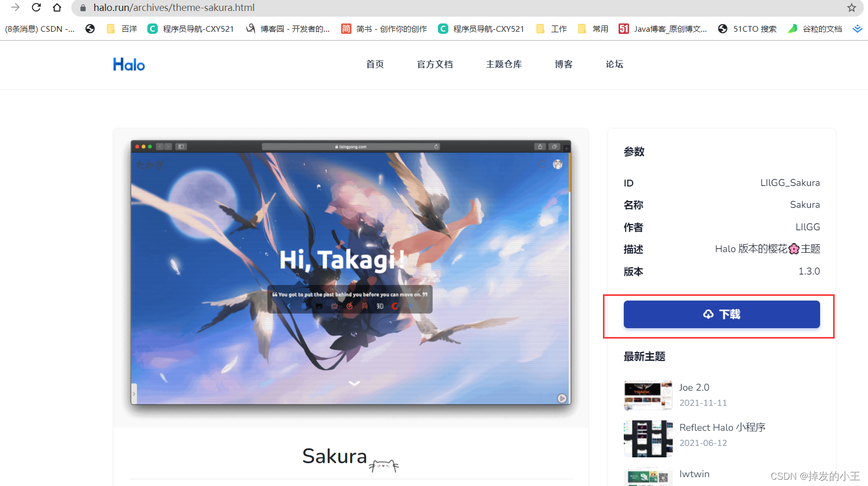Viewport: 868px width, 486px height.
Task: Open the 博客园 bookmark
Action: (x=288, y=29)
